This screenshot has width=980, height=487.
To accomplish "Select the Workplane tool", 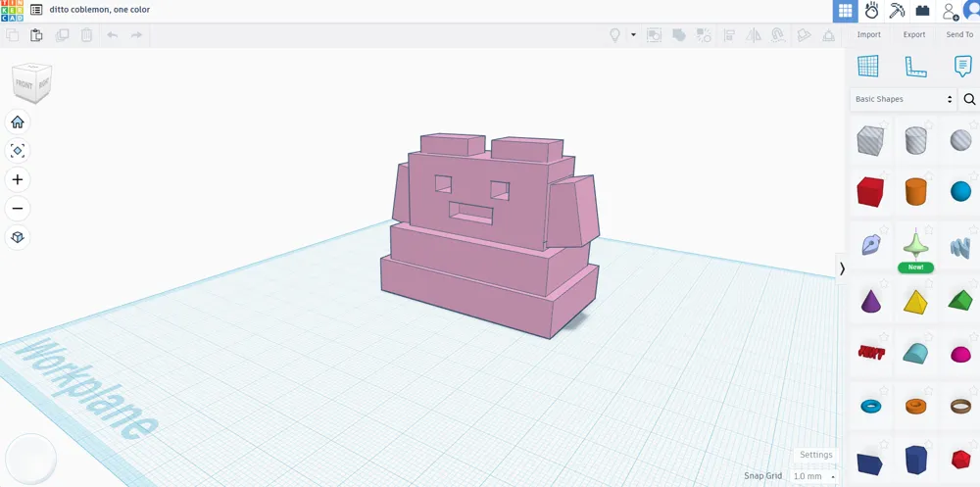I will coord(867,66).
